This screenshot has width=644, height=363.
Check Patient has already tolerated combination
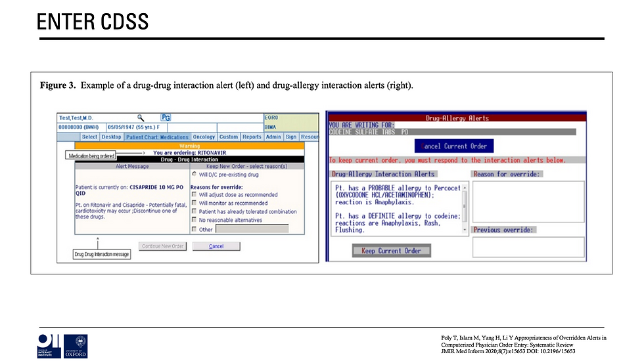pyautogui.click(x=194, y=211)
